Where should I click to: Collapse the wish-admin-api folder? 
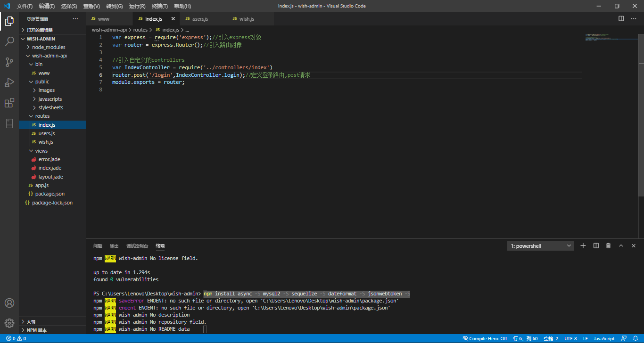(x=52, y=56)
